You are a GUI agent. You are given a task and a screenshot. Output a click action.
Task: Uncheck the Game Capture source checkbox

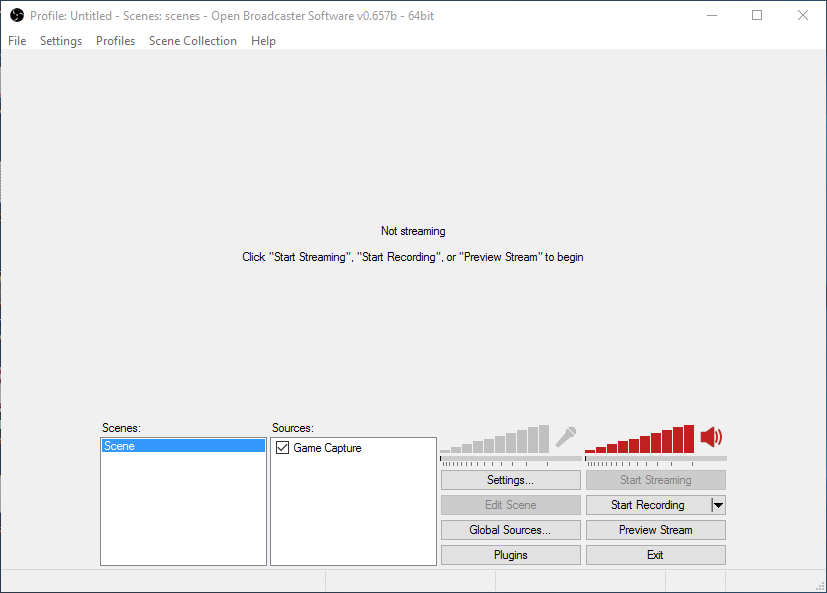tap(282, 448)
